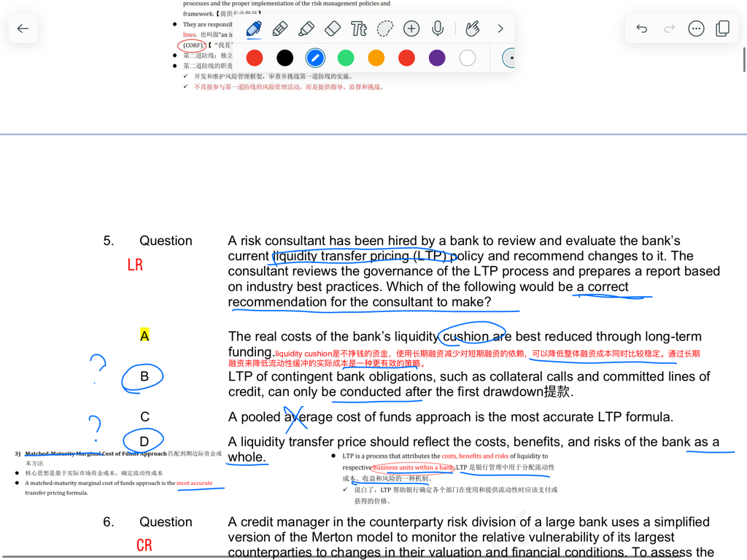This screenshot has height=560, width=747.
Task: Pick the white color swatch
Action: coord(468,58)
